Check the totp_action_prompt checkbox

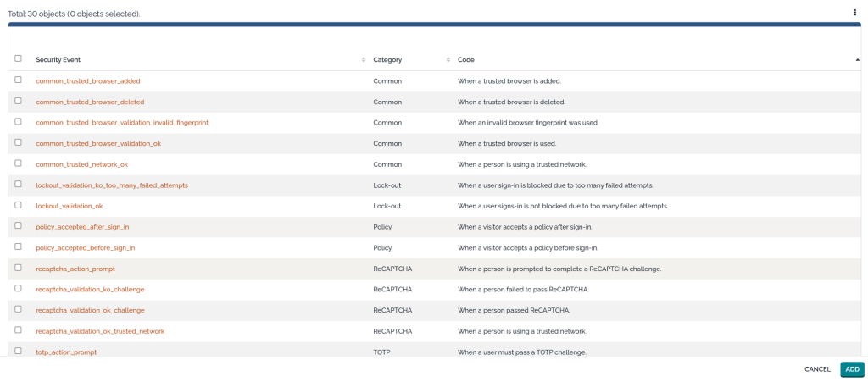tap(18, 351)
